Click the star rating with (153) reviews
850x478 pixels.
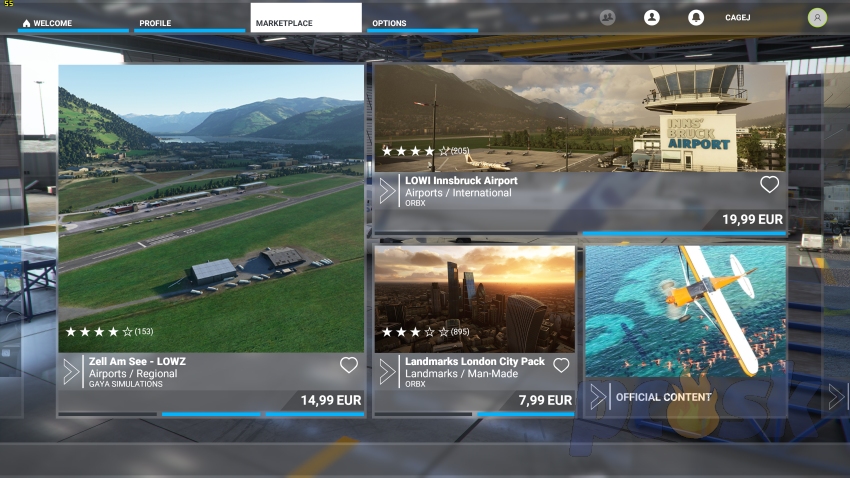(109, 332)
